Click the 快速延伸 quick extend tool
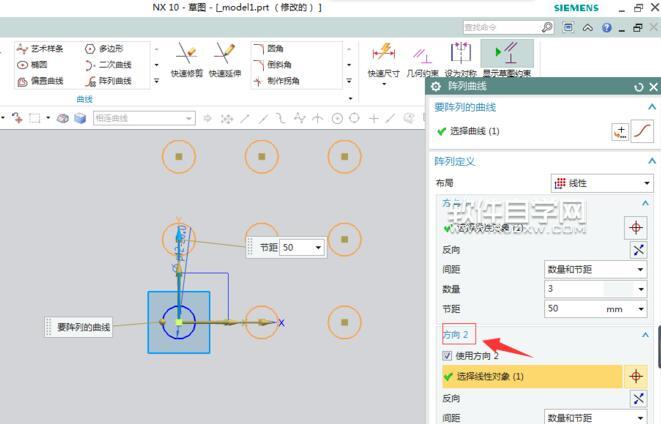 coord(225,60)
